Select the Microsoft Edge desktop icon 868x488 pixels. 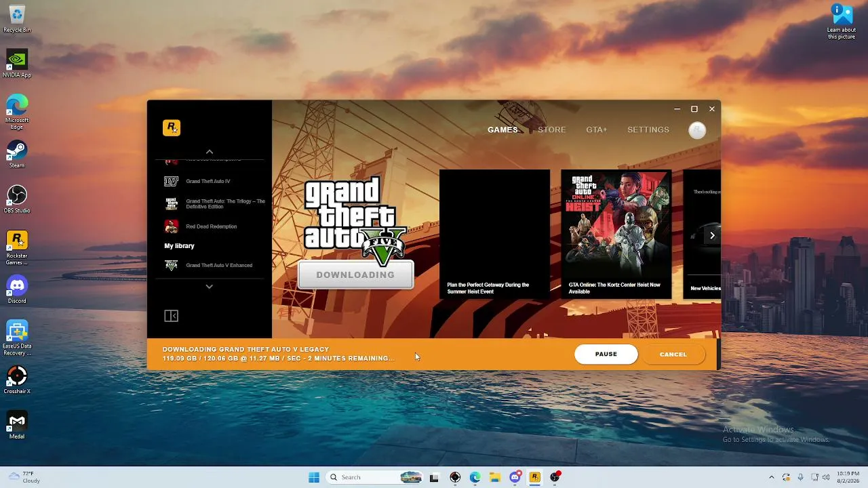click(17, 112)
